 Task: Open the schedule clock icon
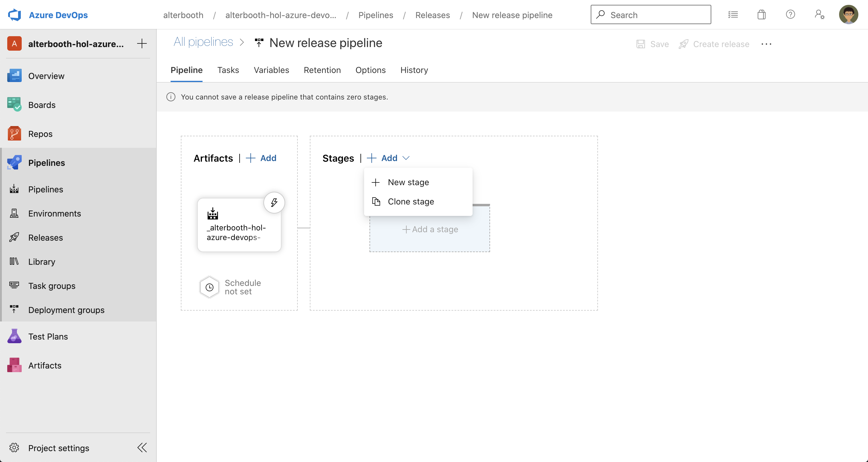(x=209, y=287)
